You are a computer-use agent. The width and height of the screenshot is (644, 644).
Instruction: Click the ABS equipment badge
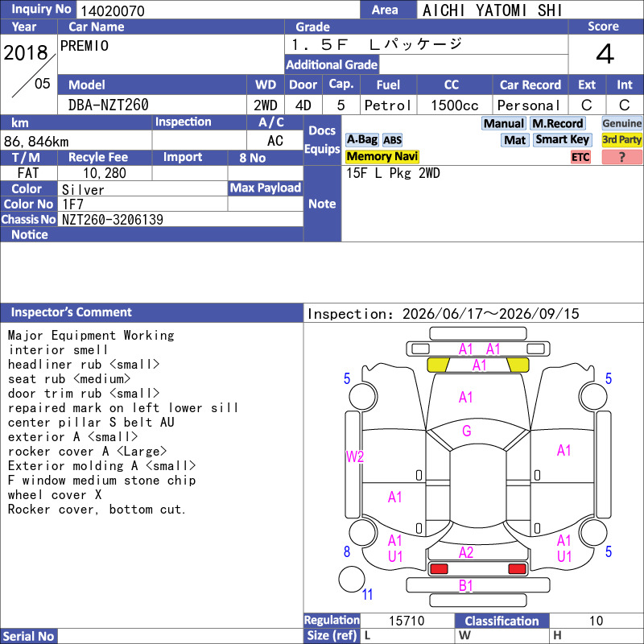[392, 140]
